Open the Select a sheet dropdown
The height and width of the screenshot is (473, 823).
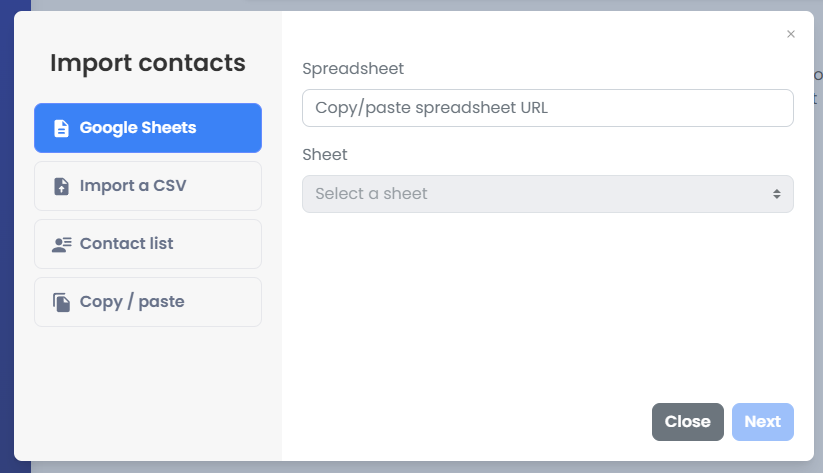540,194
